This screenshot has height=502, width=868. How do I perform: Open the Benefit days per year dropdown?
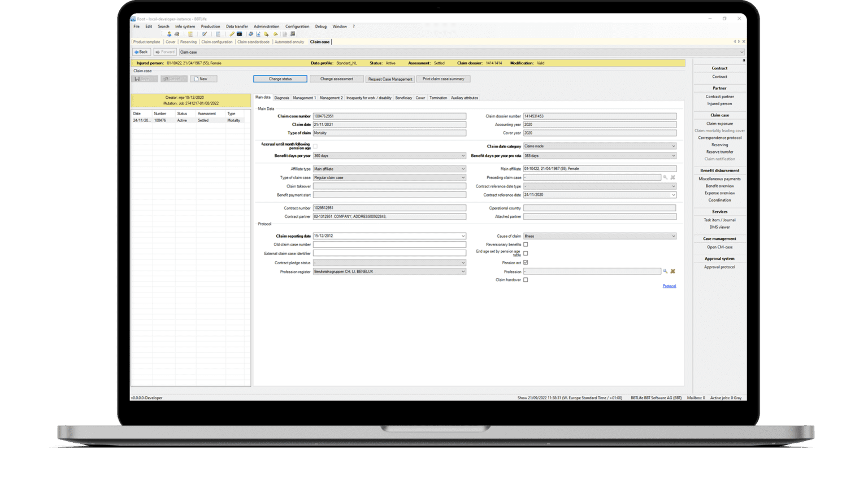point(462,156)
